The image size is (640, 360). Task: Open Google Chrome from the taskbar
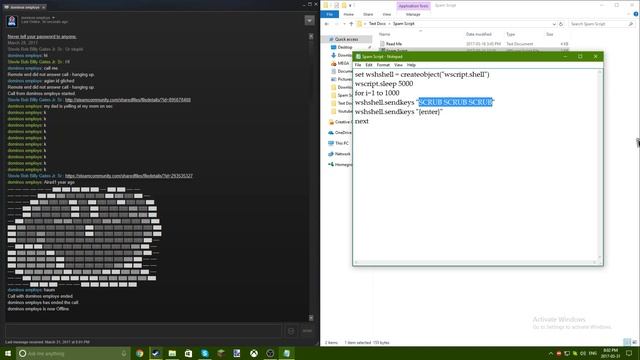click(140, 353)
